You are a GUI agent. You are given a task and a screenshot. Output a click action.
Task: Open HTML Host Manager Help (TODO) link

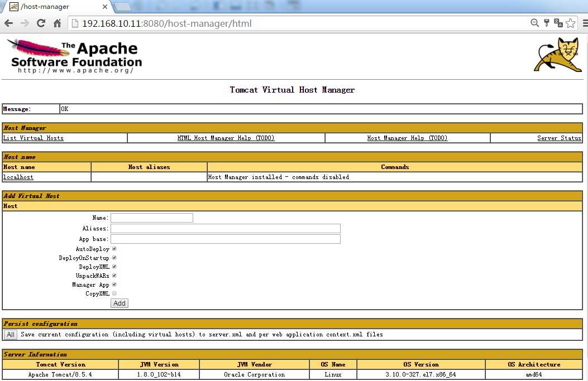coord(226,138)
